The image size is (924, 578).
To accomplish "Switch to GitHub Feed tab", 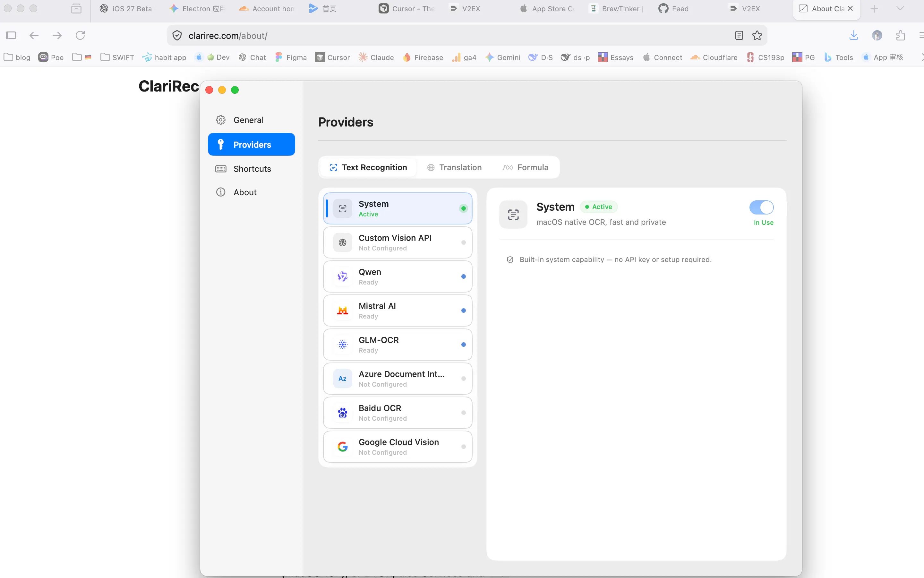I will (x=673, y=8).
